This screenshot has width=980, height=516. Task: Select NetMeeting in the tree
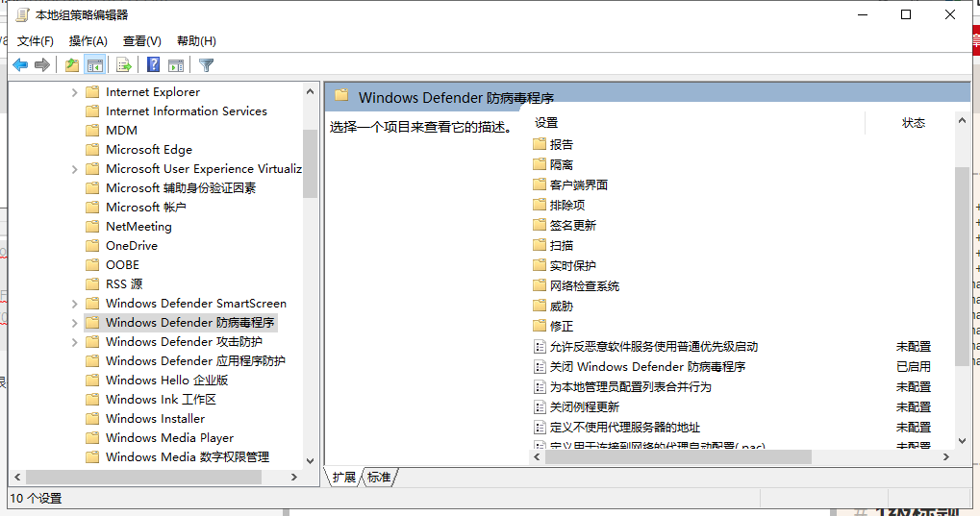coord(138,226)
